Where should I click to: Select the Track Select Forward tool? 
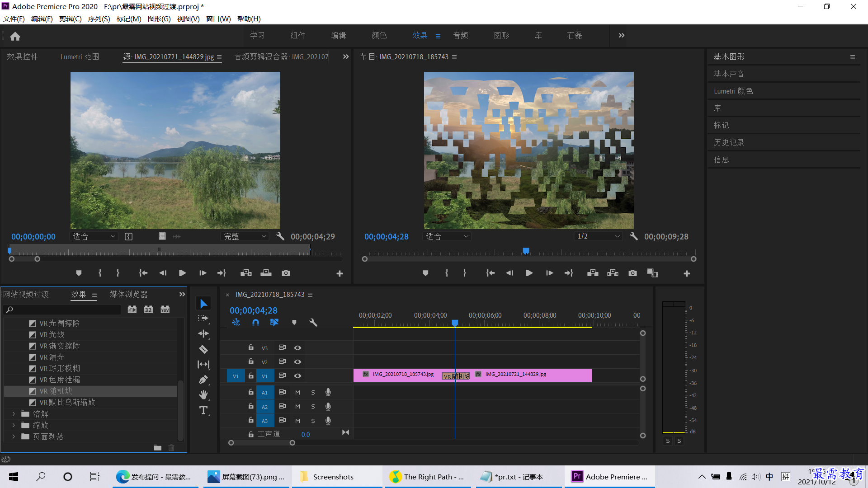point(203,319)
